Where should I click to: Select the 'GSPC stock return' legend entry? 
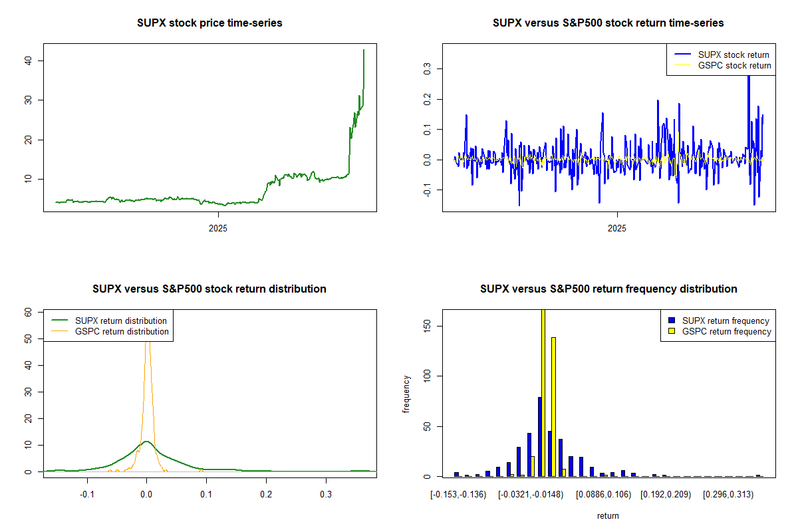pos(734,66)
